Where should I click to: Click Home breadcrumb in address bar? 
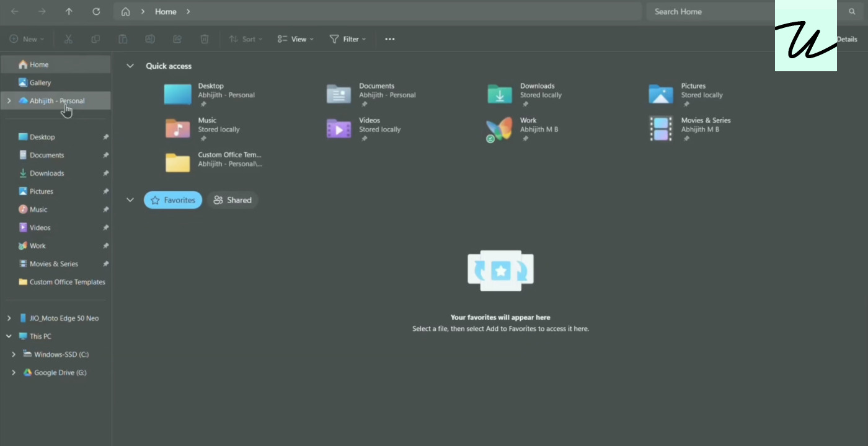tap(166, 12)
